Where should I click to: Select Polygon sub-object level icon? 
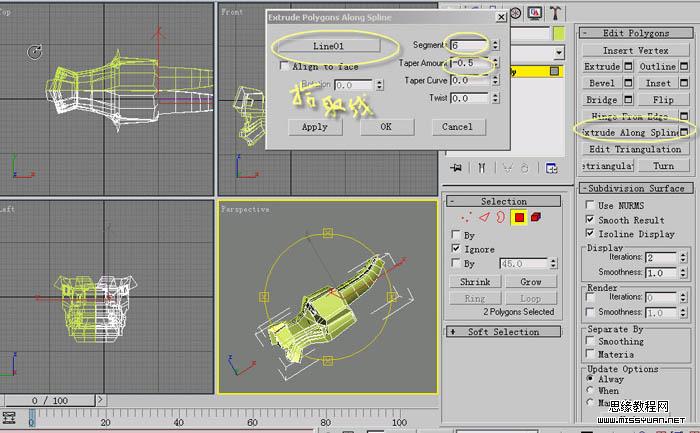pos(519,217)
